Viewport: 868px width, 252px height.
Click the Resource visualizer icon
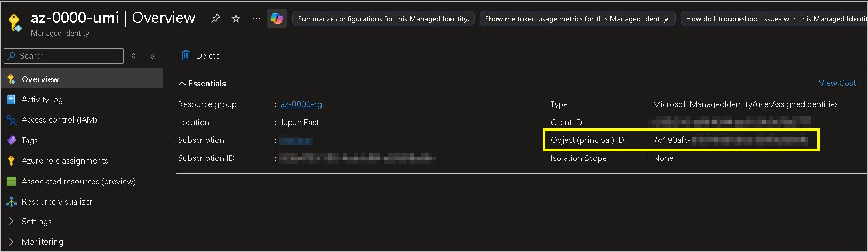click(x=11, y=202)
